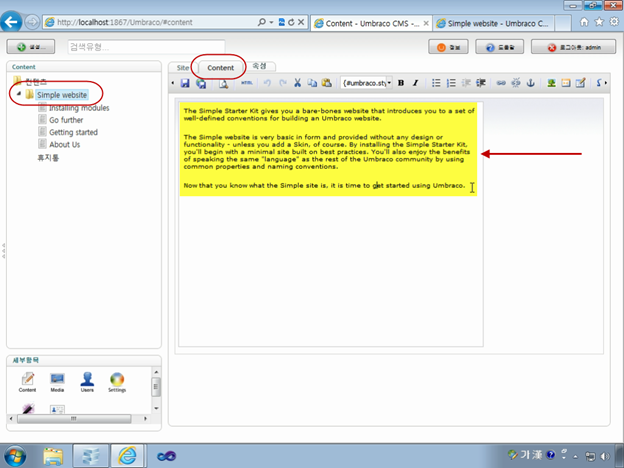Image resolution: width=624 pixels, height=468 pixels.
Task: Insert a bulleted list
Action: (436, 83)
